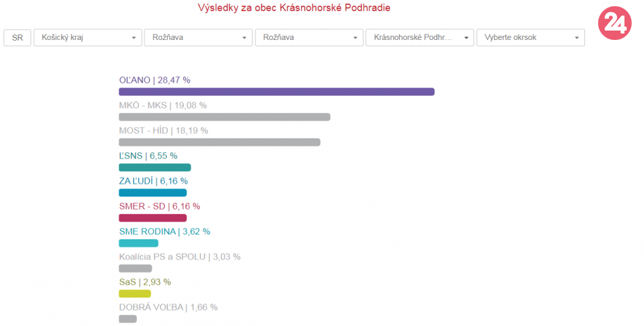Click the Výsledky za obec heading
Screen dimensions: 644x326
click(x=294, y=8)
